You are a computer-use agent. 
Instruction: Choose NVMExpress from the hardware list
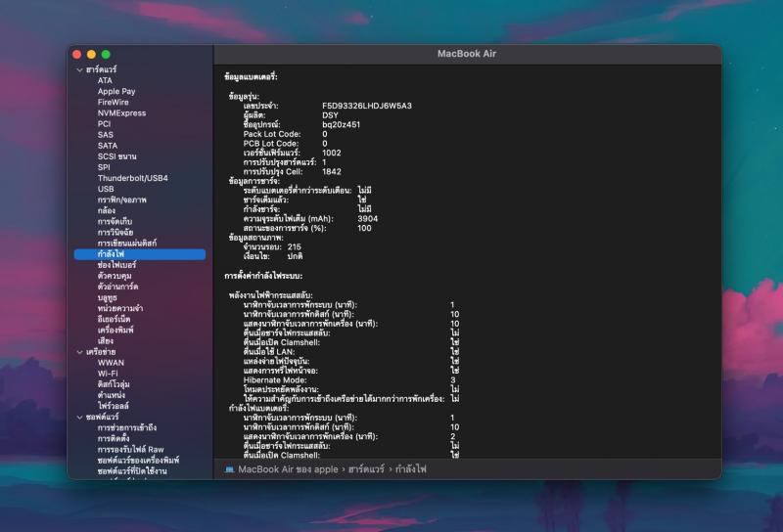click(x=121, y=113)
